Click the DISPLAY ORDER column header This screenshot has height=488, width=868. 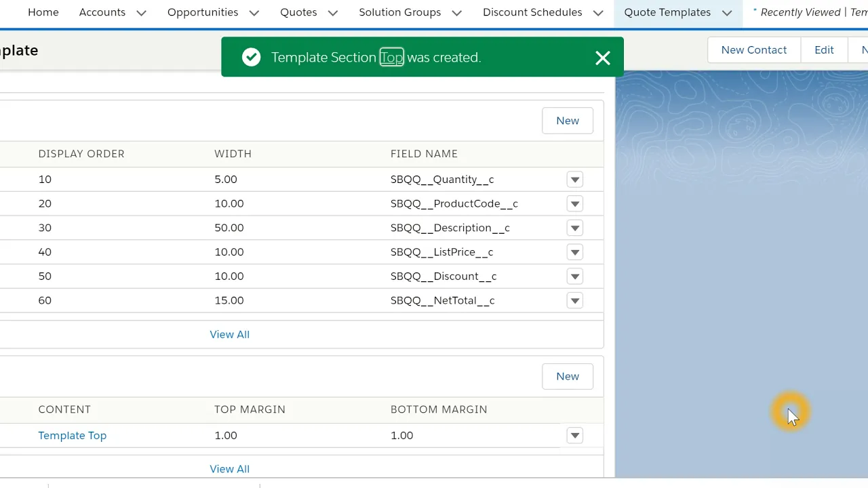pos(81,154)
